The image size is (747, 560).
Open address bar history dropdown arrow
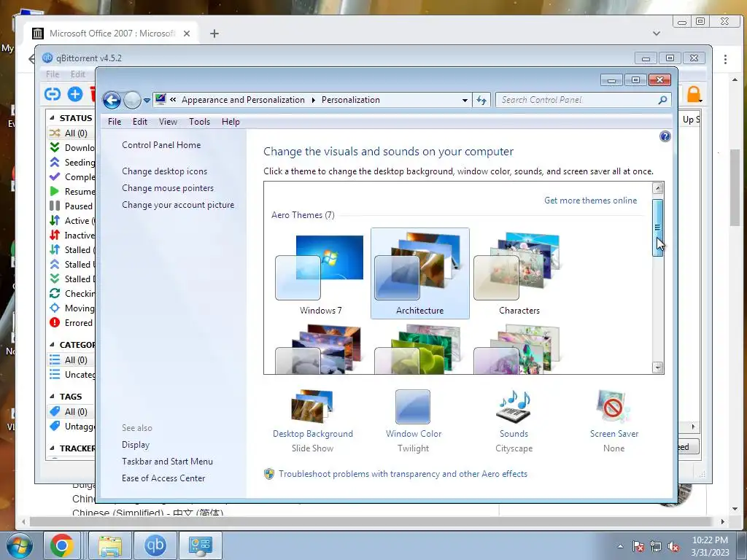point(465,100)
